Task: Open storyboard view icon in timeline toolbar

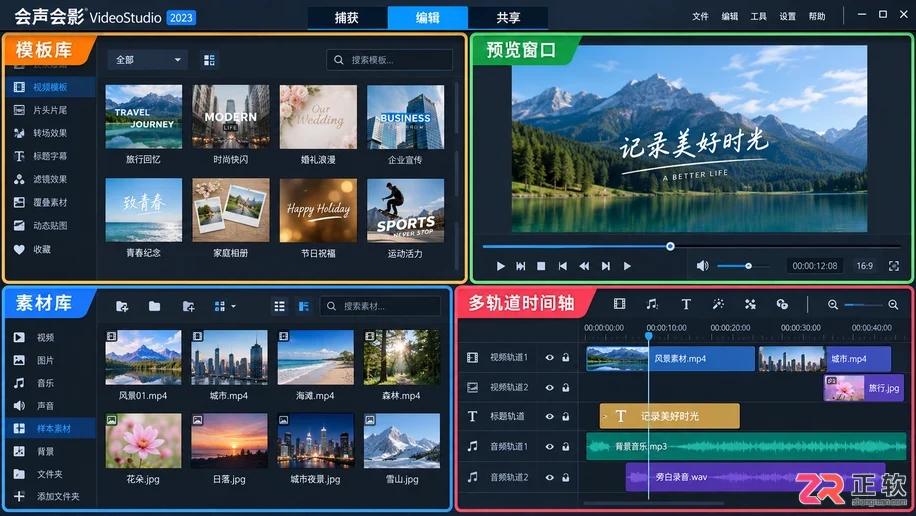Action: point(619,303)
